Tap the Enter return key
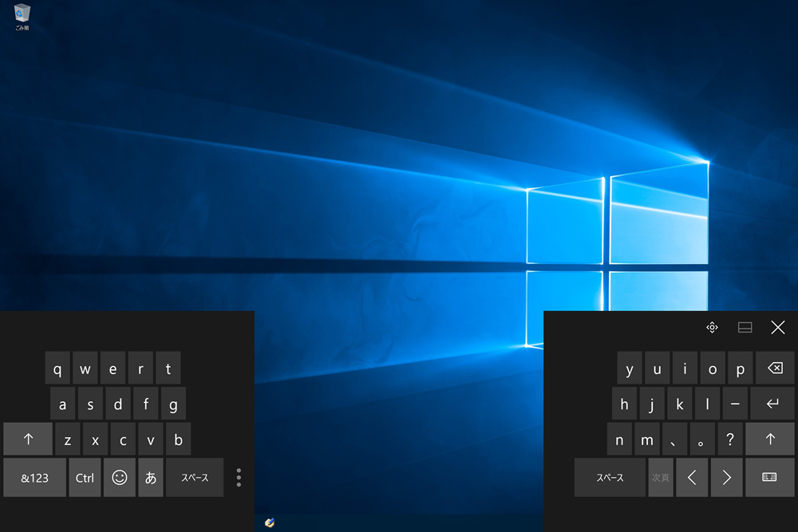This screenshot has height=532, width=798. coord(772,404)
